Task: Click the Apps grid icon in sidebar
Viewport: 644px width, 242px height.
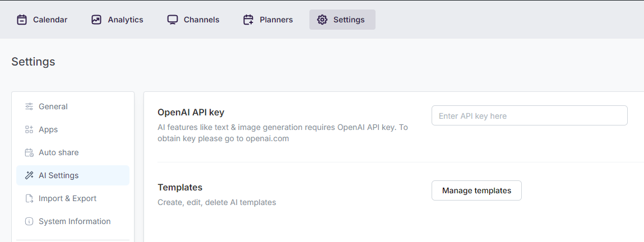Action: coord(29,129)
